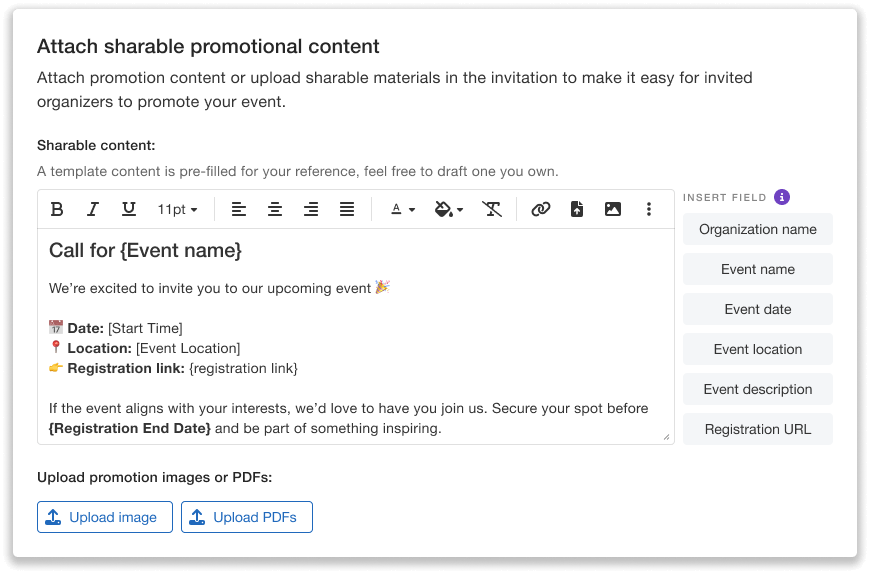
Task: Insert the Event description field
Action: [757, 389]
